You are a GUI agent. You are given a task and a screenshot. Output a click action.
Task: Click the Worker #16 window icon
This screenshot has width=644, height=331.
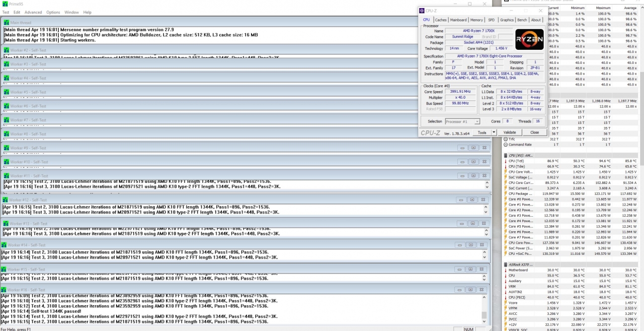coord(4,290)
